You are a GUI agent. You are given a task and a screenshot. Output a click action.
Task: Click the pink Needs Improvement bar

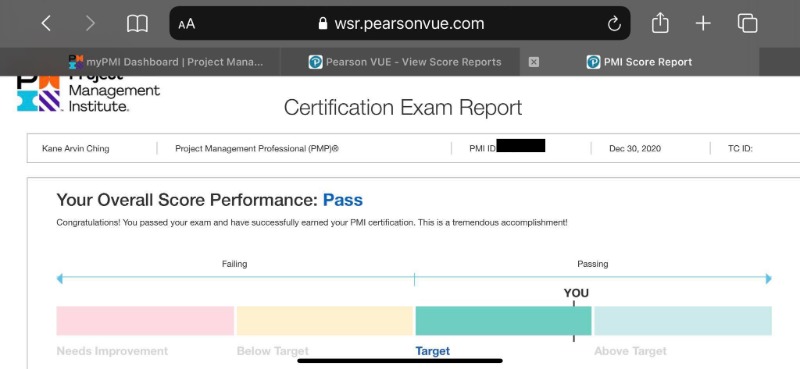[x=145, y=321]
